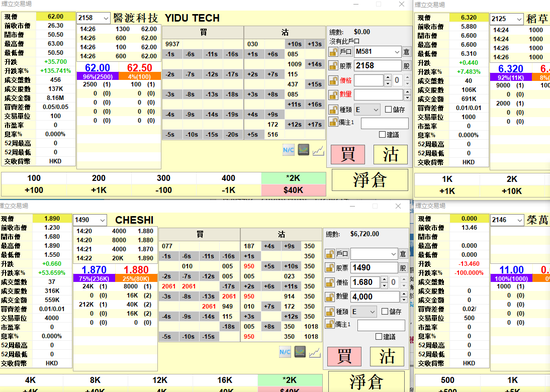Image resolution: width=550 pixels, height=392 pixels.
Task: Toggle lock icon beside M581 account field
Action: [333, 52]
